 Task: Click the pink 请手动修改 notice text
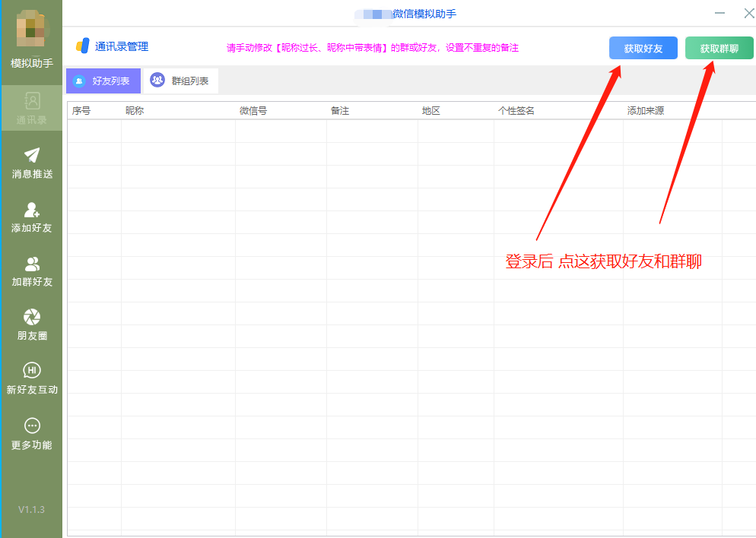(x=373, y=48)
